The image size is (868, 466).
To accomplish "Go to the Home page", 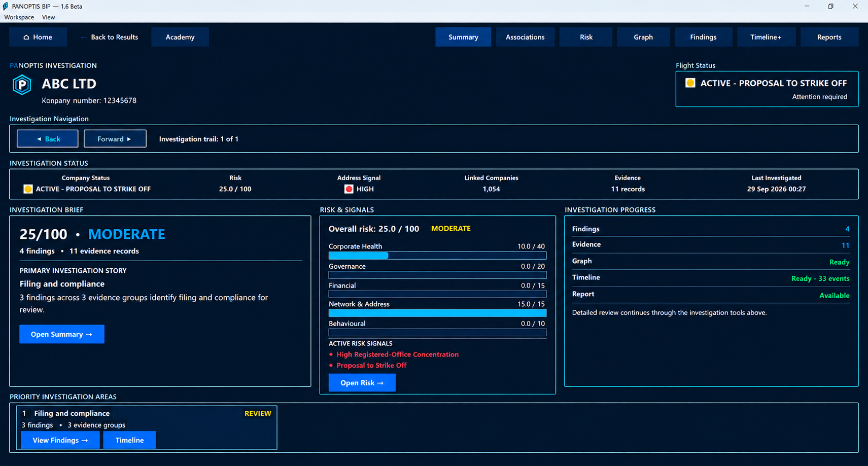I will [38, 37].
